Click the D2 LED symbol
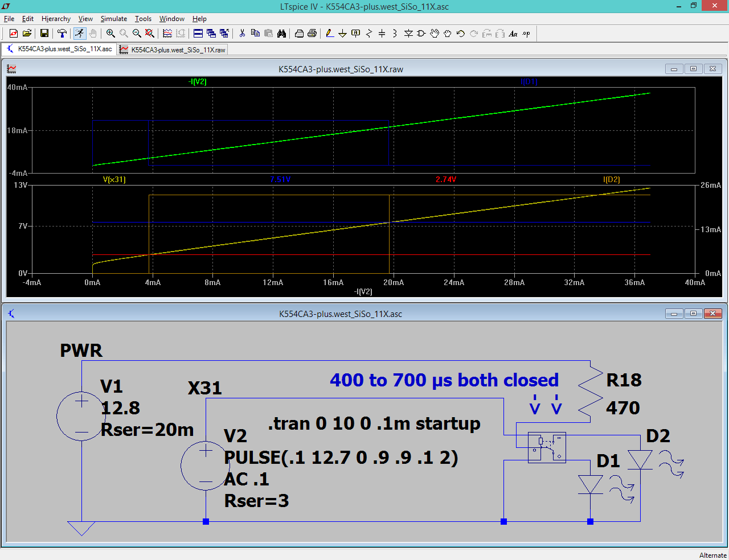This screenshot has width=729, height=560. 640,460
